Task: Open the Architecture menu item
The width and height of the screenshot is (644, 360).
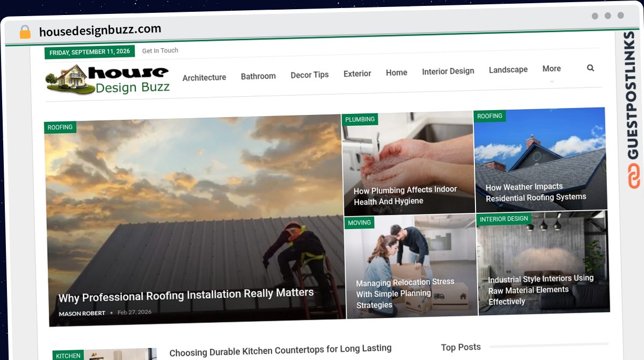Action: click(x=204, y=77)
